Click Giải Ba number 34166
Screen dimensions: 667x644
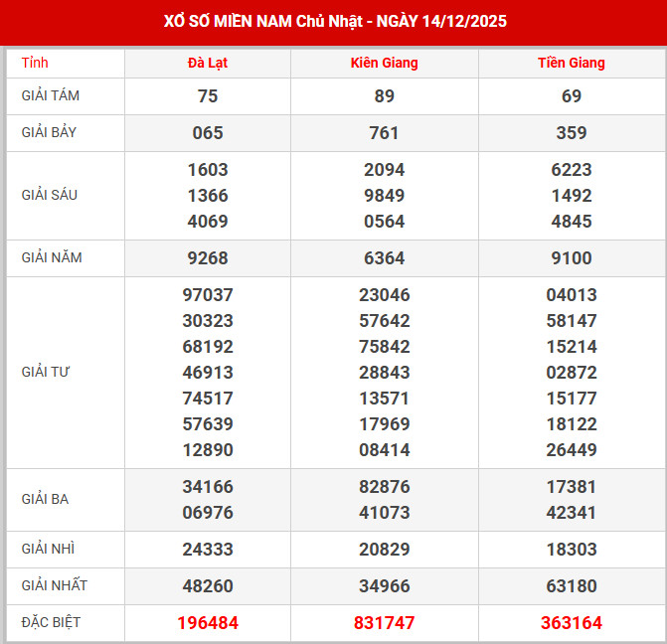click(x=208, y=487)
